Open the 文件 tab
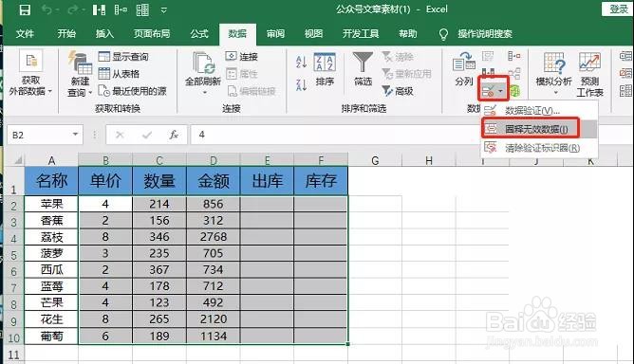634x364 pixels. (25, 34)
